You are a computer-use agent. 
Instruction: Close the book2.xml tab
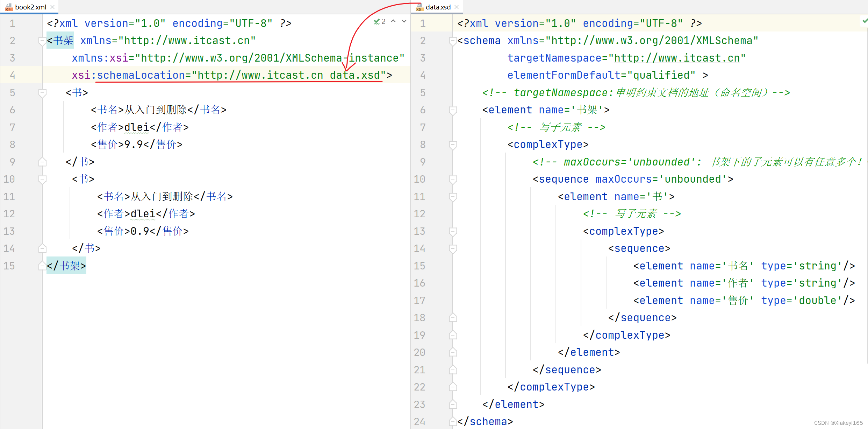point(52,7)
